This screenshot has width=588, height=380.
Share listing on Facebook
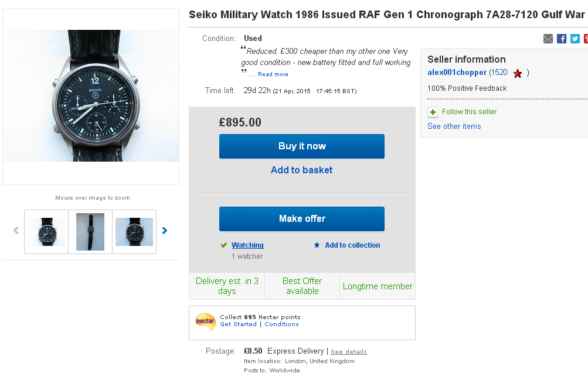tap(562, 39)
